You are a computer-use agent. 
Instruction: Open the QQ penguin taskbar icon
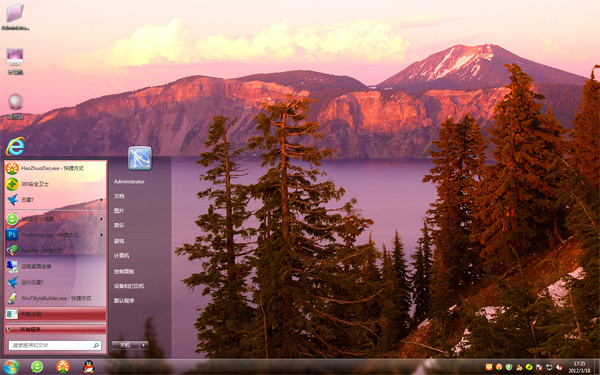89,367
